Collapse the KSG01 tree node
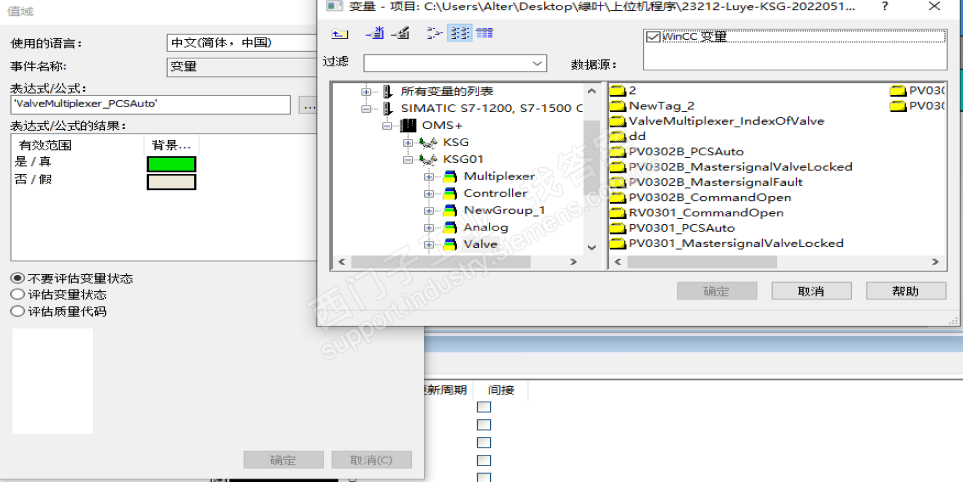 (x=408, y=160)
